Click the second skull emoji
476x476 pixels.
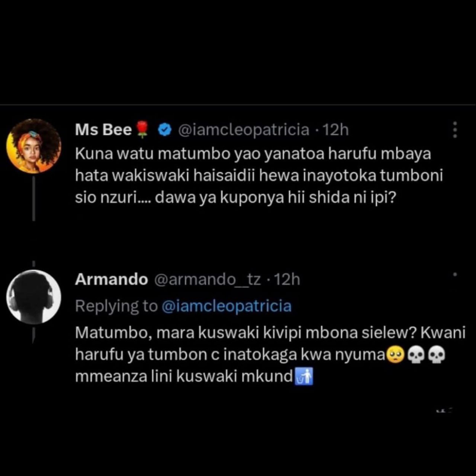point(437,355)
